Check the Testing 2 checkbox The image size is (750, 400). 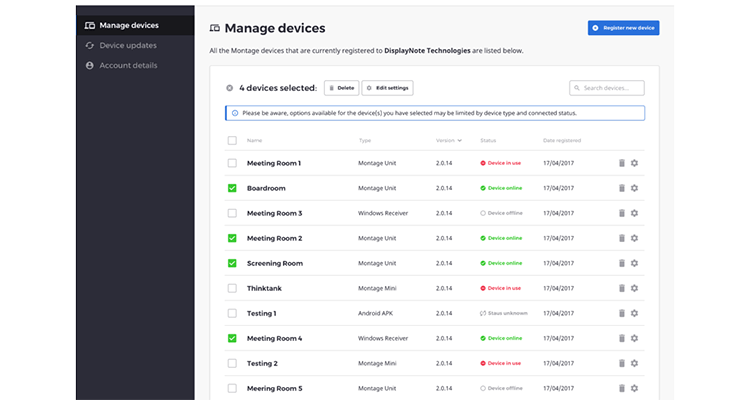[x=232, y=363]
